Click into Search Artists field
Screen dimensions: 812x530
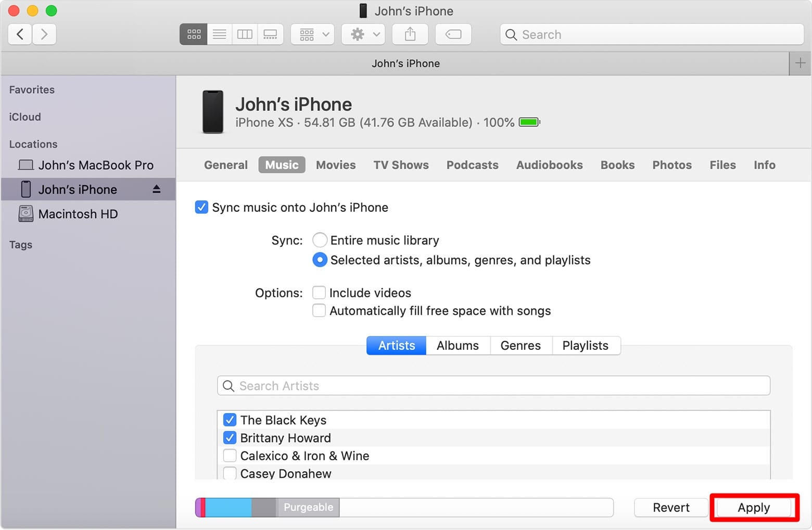[493, 386]
